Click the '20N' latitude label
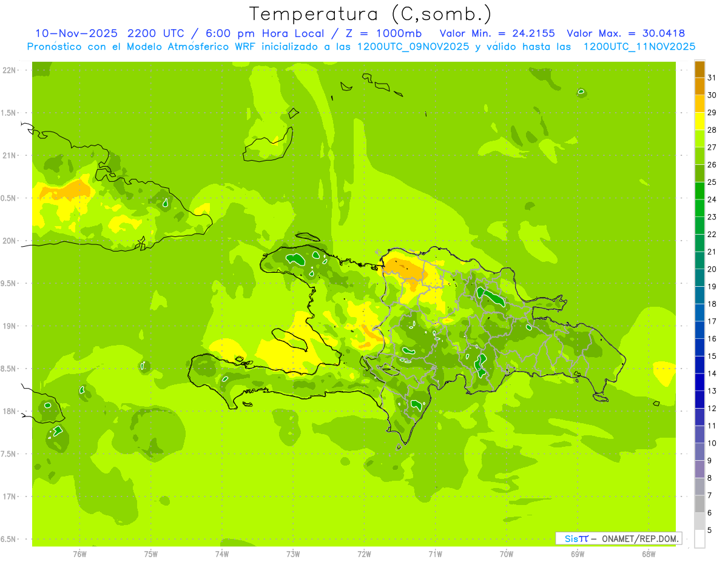This screenshot has width=728, height=562. 8,241
